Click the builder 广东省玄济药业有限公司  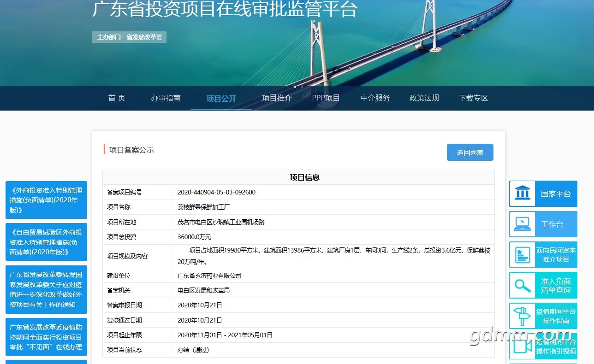209,276
